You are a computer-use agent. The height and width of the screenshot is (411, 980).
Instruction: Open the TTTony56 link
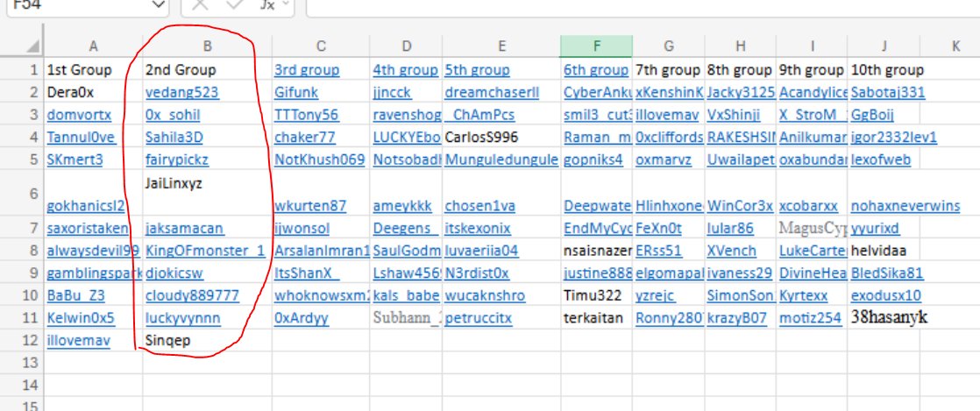(x=306, y=115)
